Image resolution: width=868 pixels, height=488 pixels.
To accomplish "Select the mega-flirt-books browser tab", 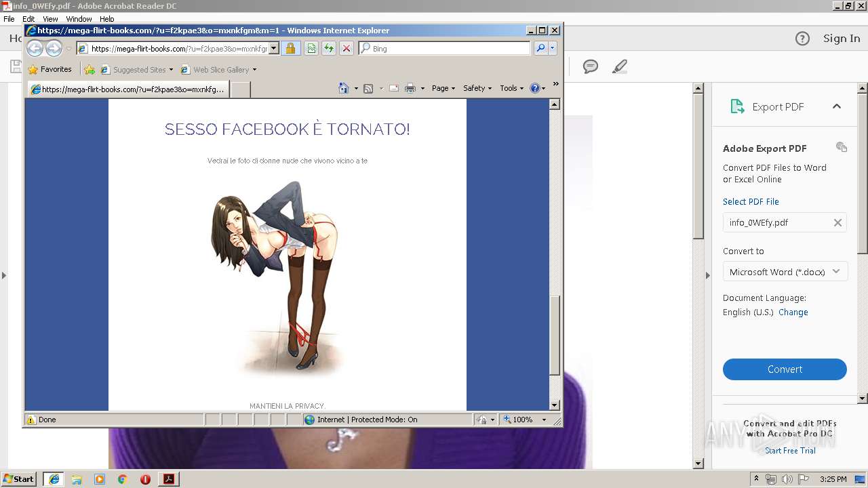I will 127,89.
